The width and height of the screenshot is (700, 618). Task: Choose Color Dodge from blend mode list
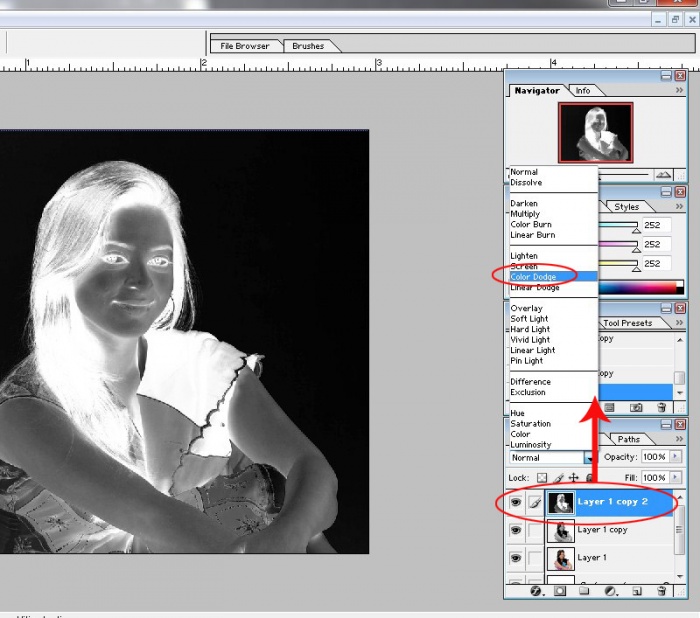click(535, 277)
